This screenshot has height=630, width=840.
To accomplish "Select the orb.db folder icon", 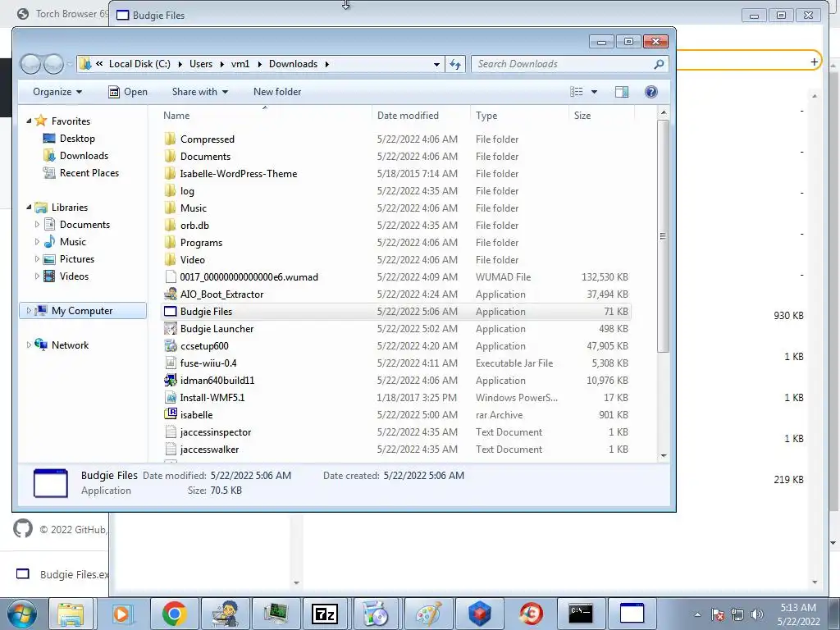I will [171, 226].
